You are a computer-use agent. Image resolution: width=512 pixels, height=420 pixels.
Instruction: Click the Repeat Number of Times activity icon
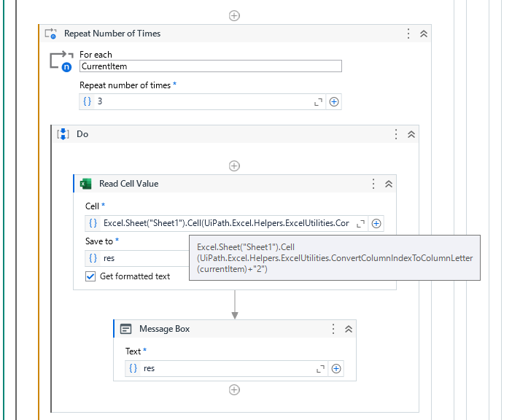(50, 34)
